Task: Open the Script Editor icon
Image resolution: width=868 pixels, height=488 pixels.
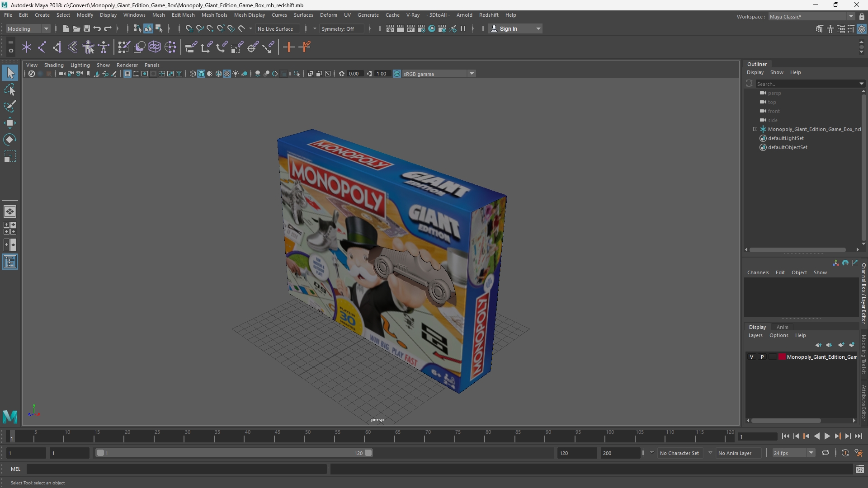Action: (x=859, y=469)
